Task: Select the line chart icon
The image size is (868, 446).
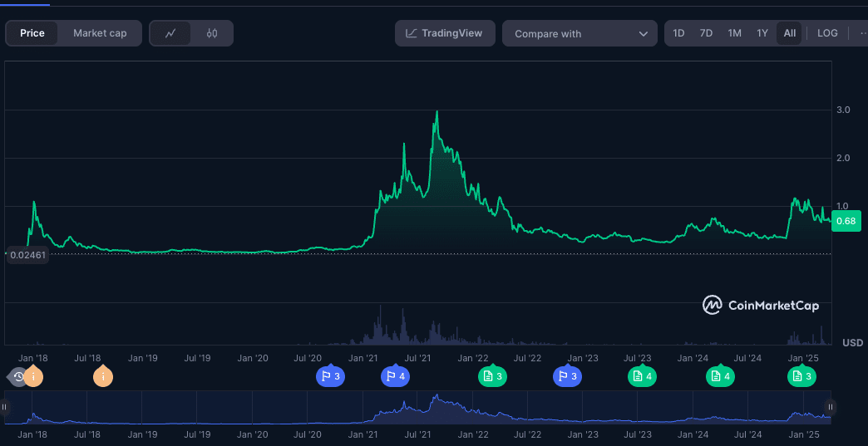Action: tap(170, 33)
